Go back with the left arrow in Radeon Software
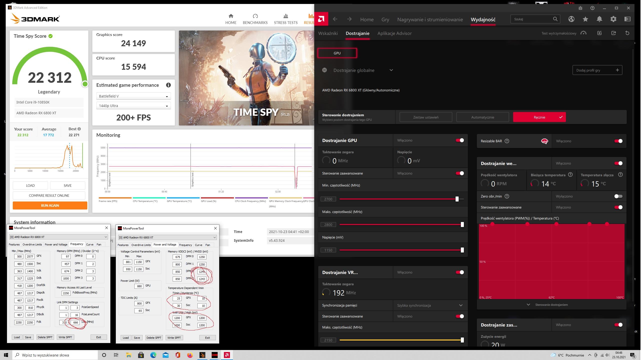 pos(335,19)
